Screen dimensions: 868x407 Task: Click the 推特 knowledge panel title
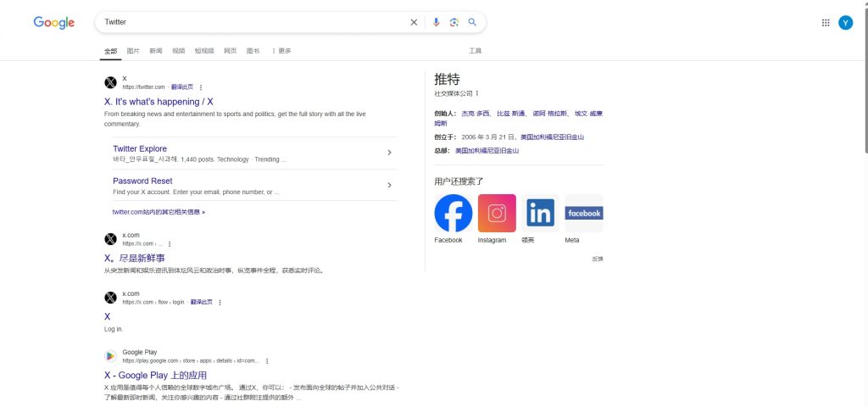(x=448, y=79)
